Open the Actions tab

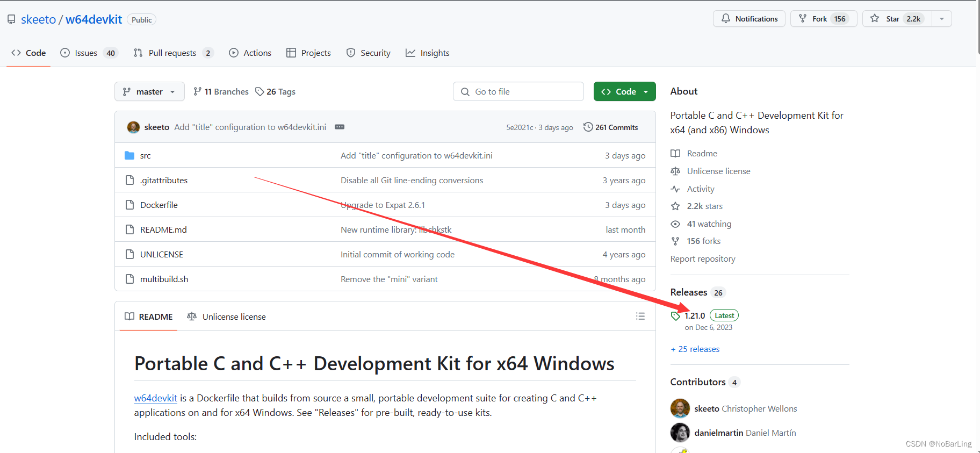coord(250,53)
